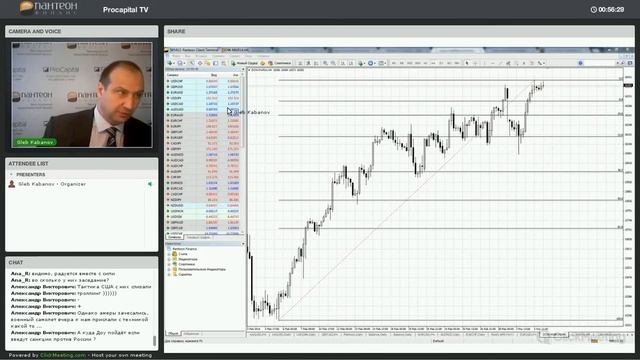Select USDCHF row in Market Watch
Screen dimensions: 640x360
point(203,81)
